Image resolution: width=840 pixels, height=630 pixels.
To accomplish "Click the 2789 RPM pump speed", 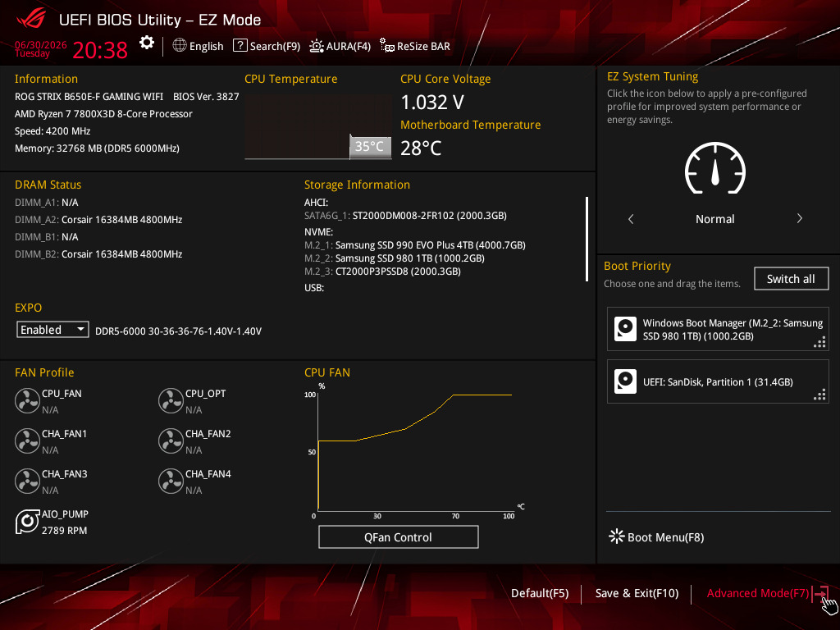I will 64,531.
